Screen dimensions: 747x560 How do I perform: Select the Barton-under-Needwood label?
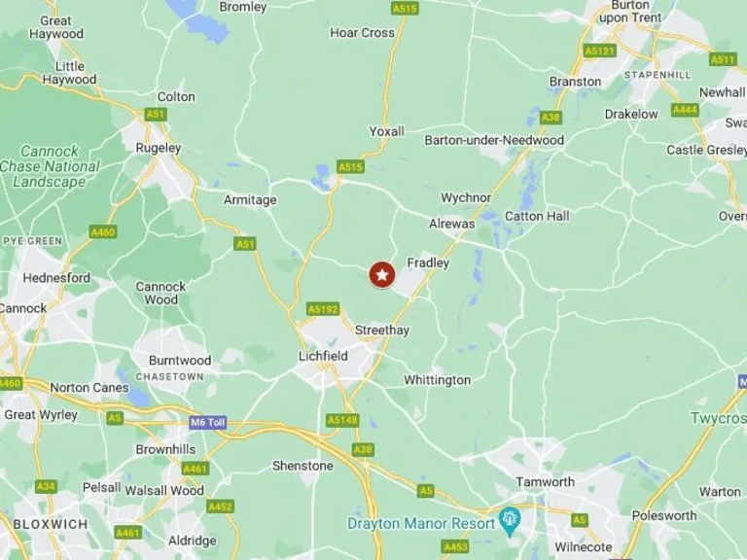tap(494, 140)
